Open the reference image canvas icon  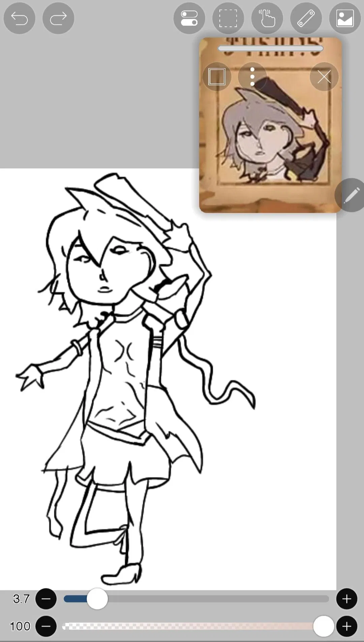tap(345, 18)
